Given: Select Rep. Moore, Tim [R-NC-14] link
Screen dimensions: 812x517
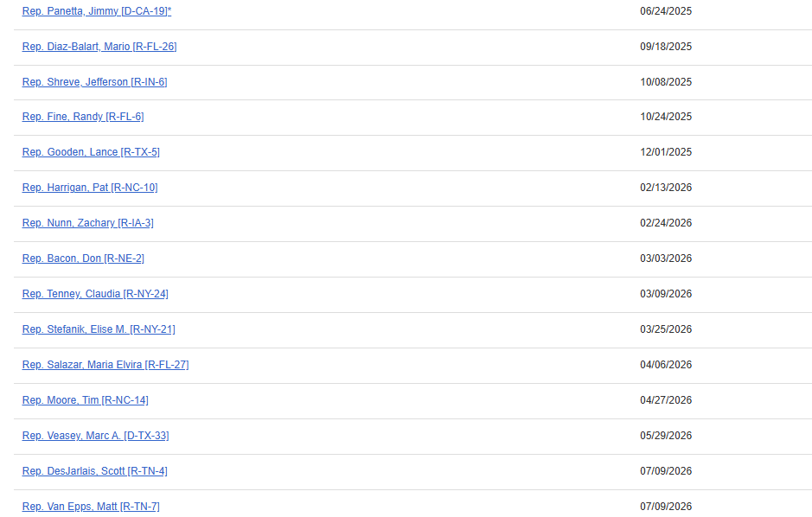Looking at the screenshot, I should click(86, 400).
